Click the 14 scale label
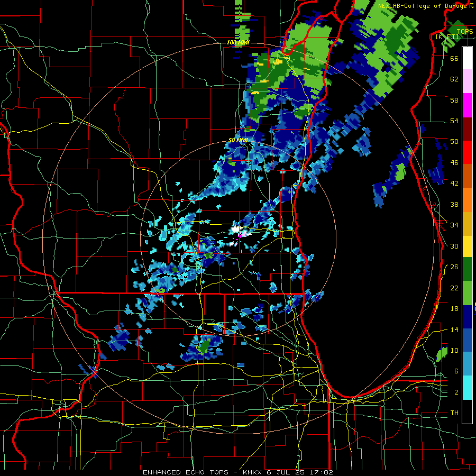 pyautogui.click(x=454, y=329)
